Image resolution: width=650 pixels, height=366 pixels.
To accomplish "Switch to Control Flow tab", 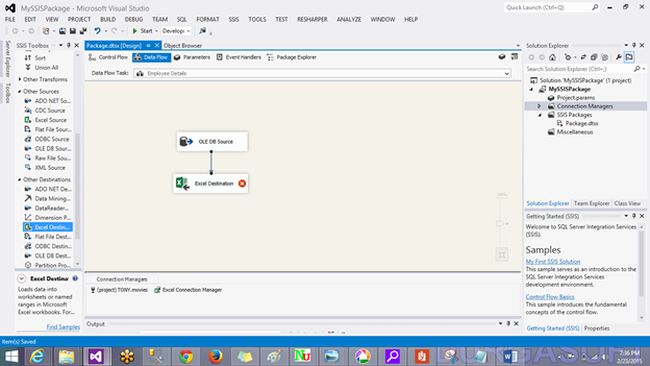I will coord(109,57).
